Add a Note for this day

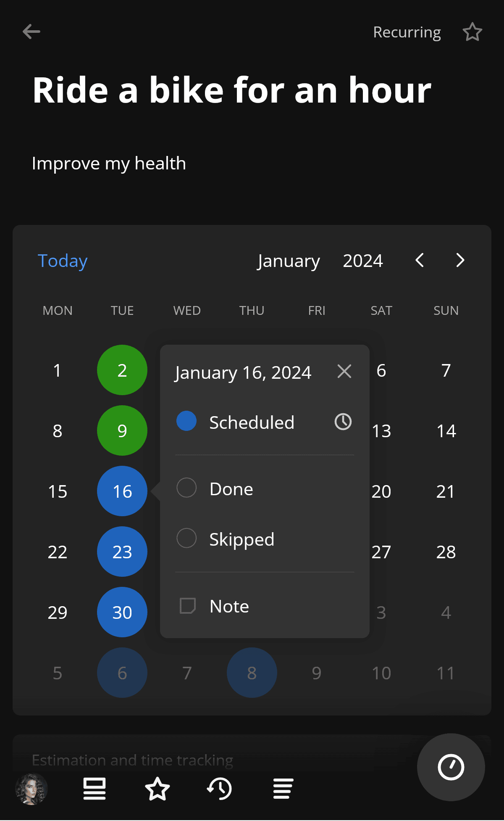(229, 606)
